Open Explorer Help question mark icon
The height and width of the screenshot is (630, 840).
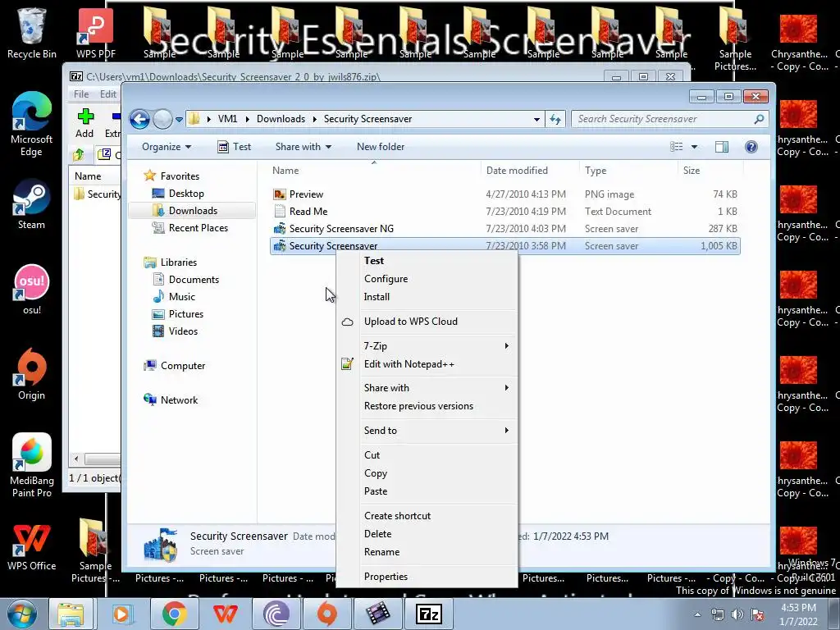(751, 147)
